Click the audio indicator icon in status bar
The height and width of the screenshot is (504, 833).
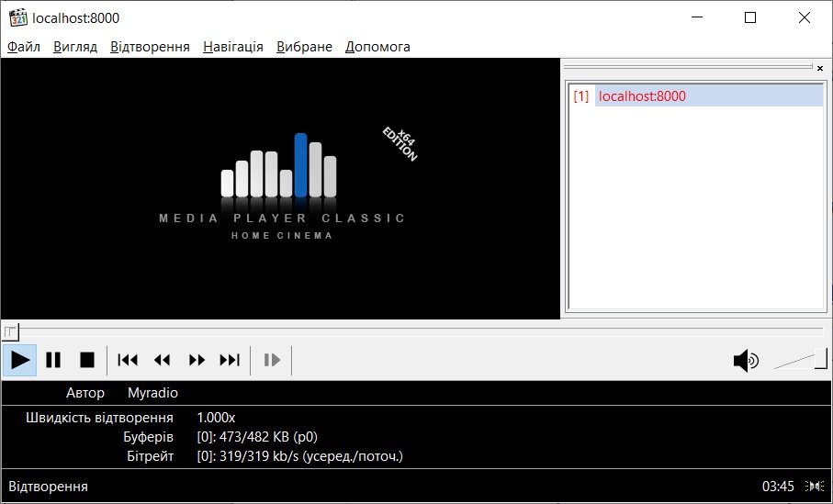tap(814, 487)
